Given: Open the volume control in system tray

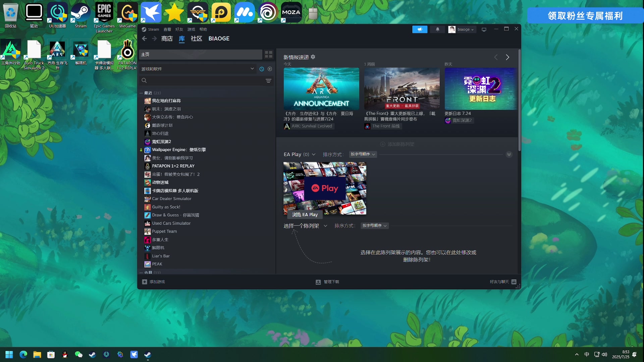Looking at the screenshot, I should pos(604,355).
